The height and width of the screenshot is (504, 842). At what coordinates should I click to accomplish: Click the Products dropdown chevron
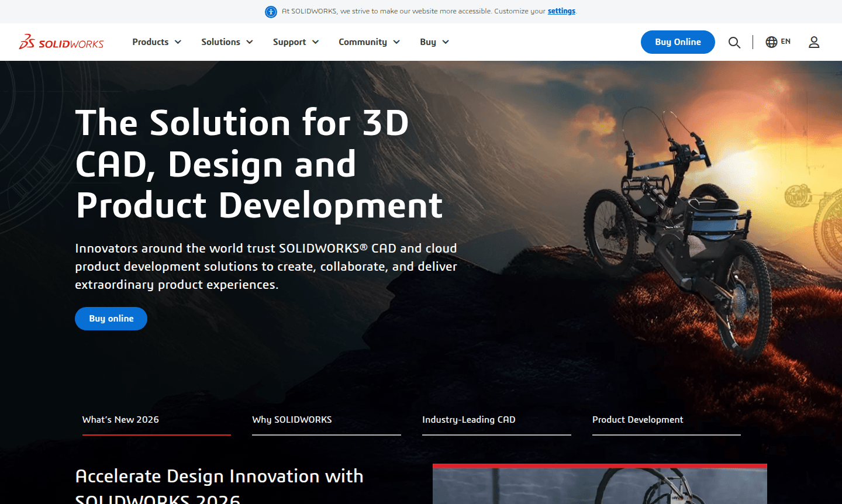point(178,42)
